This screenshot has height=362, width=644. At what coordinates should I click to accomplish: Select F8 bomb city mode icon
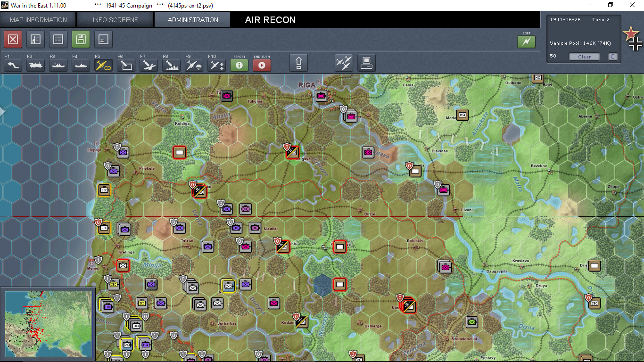pyautogui.click(x=171, y=65)
